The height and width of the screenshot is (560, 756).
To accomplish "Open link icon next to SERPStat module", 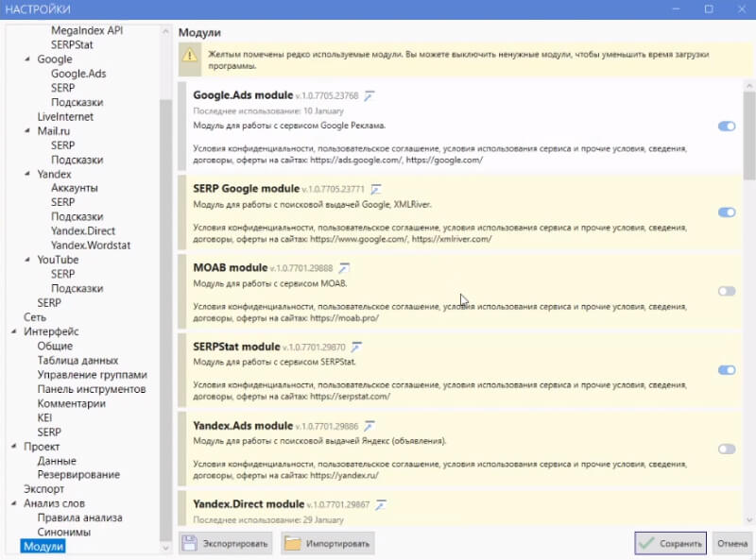I will point(356,347).
